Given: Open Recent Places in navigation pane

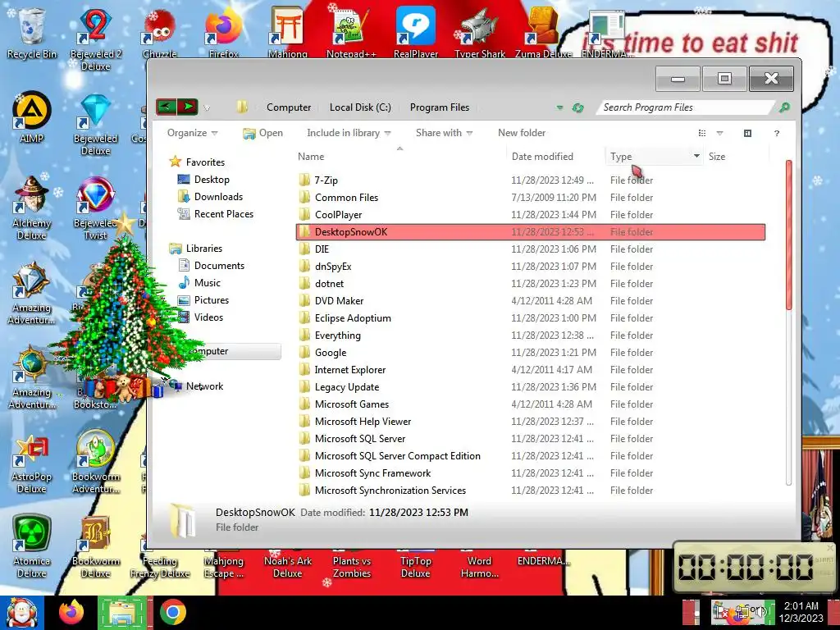Looking at the screenshot, I should pos(216,214).
